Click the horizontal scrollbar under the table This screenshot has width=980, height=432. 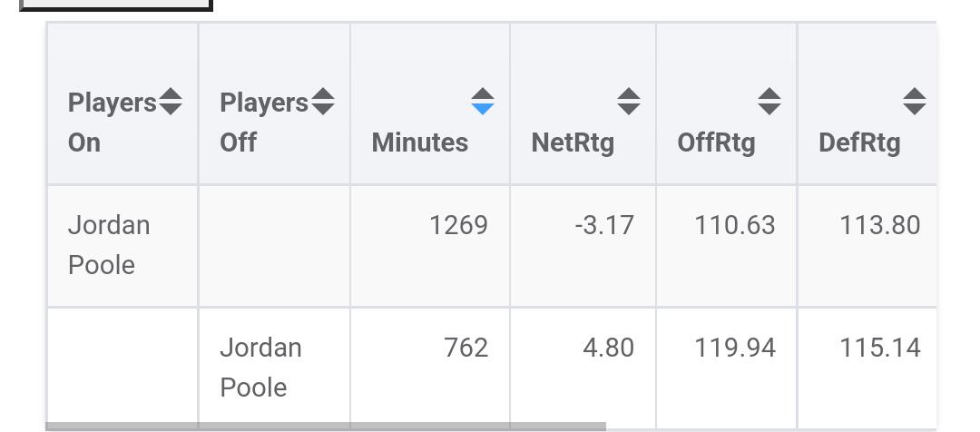click(x=326, y=427)
